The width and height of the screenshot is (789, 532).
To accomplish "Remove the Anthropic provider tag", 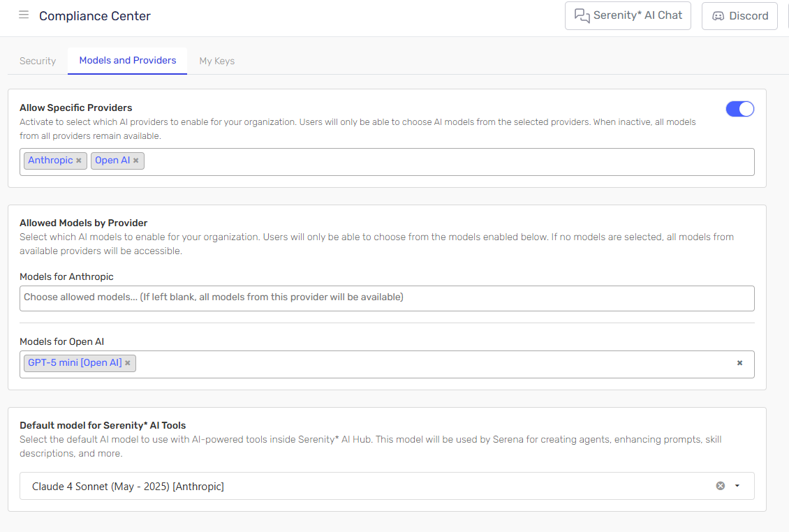I will click(x=78, y=161).
